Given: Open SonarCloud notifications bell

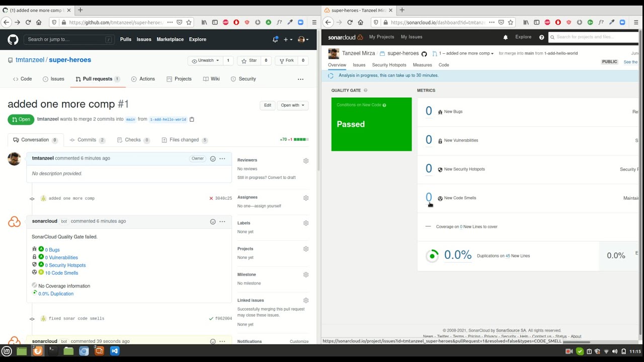Looking at the screenshot, I should [x=506, y=37].
